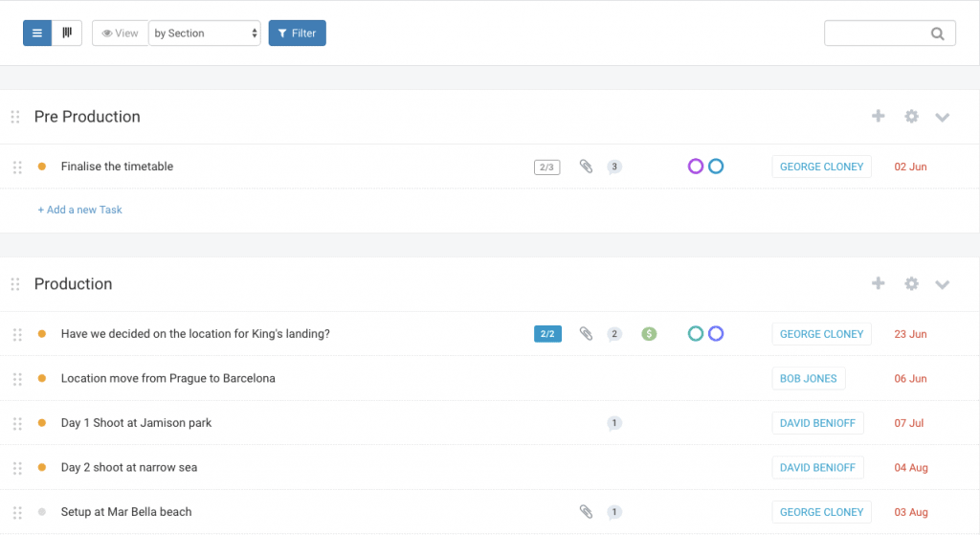Viewport: 980px width, 535px height.
Task: Select the Production section title
Action: [x=73, y=283]
